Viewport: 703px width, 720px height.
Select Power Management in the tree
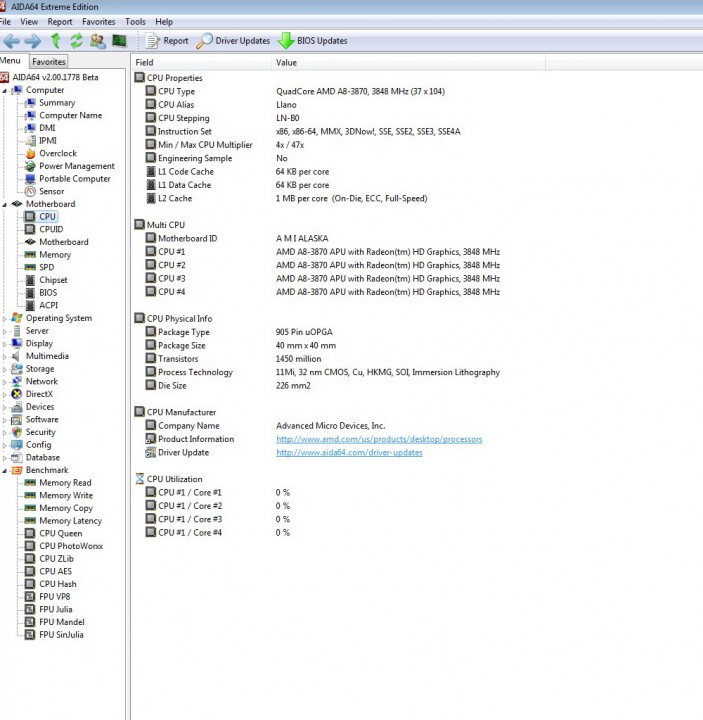pos(77,166)
